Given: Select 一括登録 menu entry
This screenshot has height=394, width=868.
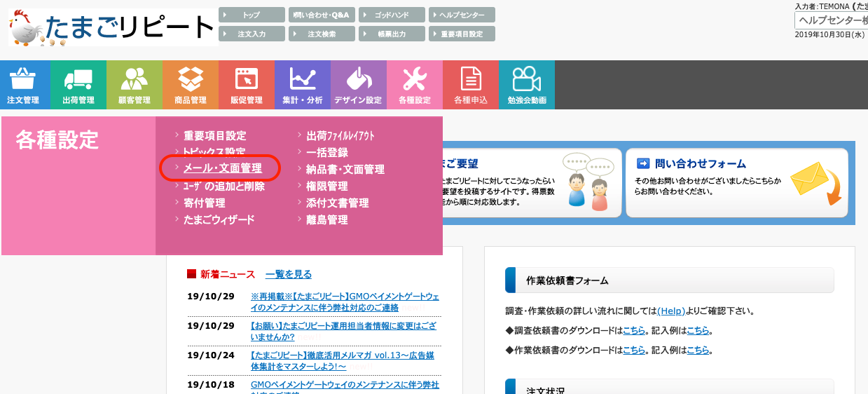Looking at the screenshot, I should tap(327, 152).
